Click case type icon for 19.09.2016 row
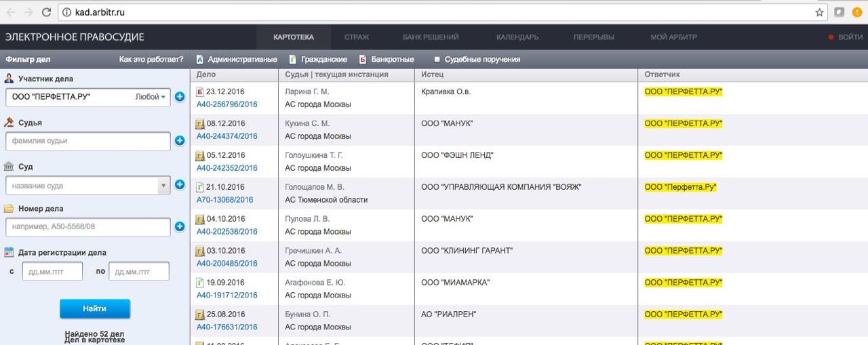 199,283
